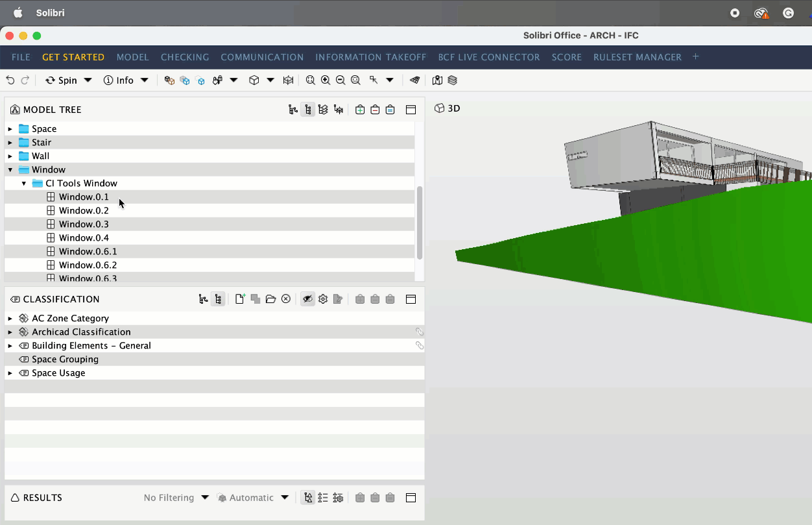Click the component visibility cubes icon
Image resolution: width=812 pixels, height=525 pixels.
(218, 80)
